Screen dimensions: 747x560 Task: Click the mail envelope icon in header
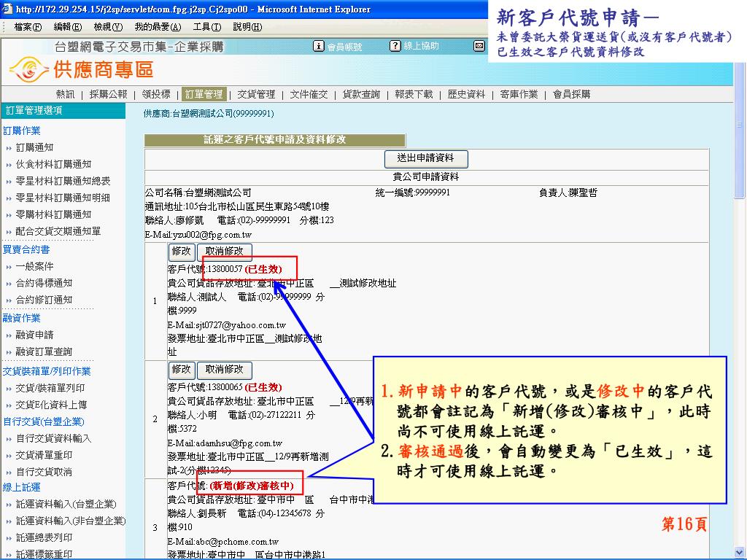(479, 46)
